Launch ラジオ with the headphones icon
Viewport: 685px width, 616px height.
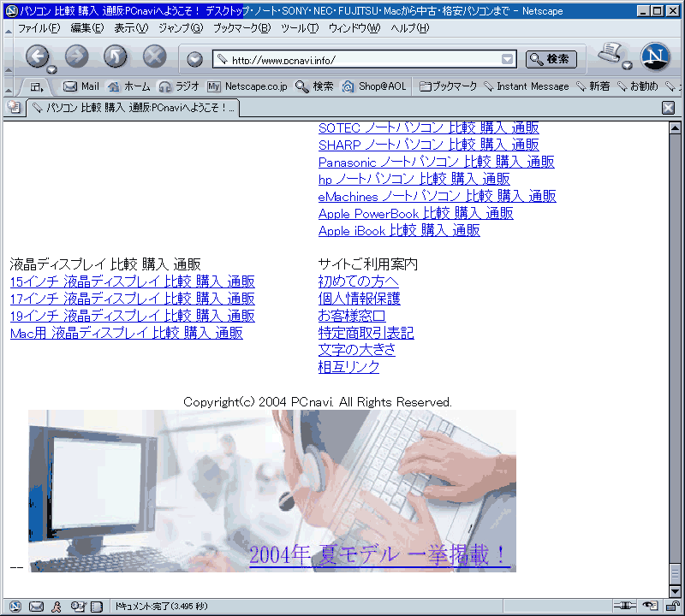(179, 86)
